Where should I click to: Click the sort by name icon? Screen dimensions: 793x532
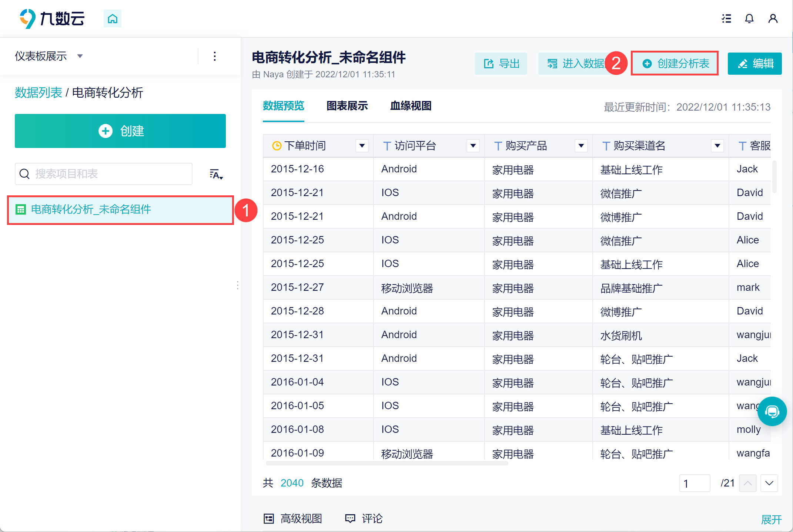[216, 174]
